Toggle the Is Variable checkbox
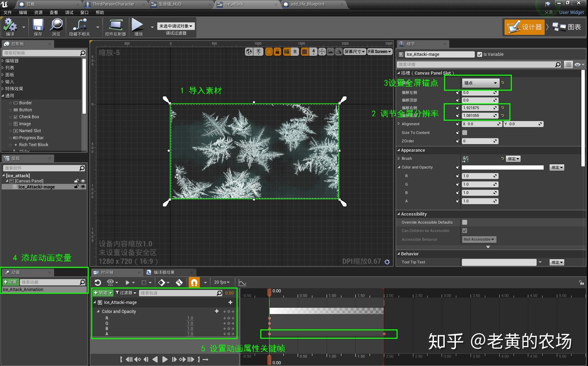The width and height of the screenshot is (588, 366). point(480,54)
